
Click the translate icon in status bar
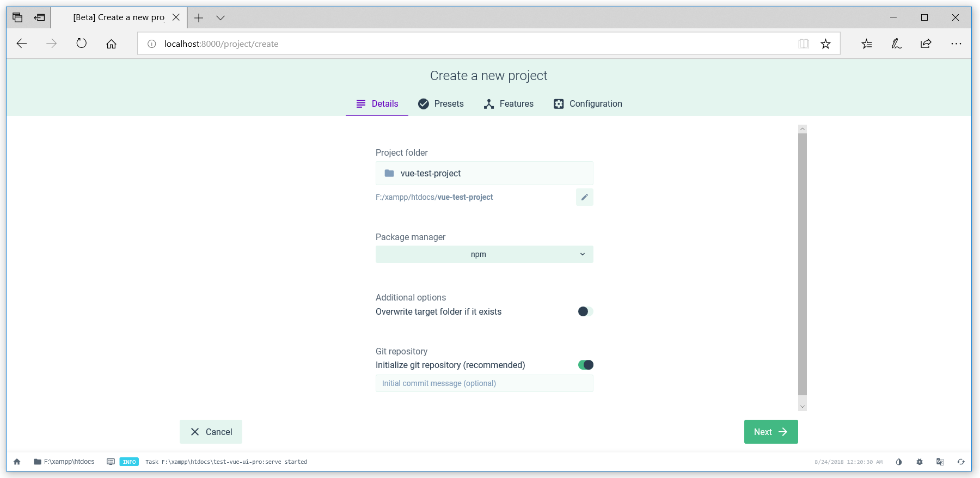tap(940, 462)
